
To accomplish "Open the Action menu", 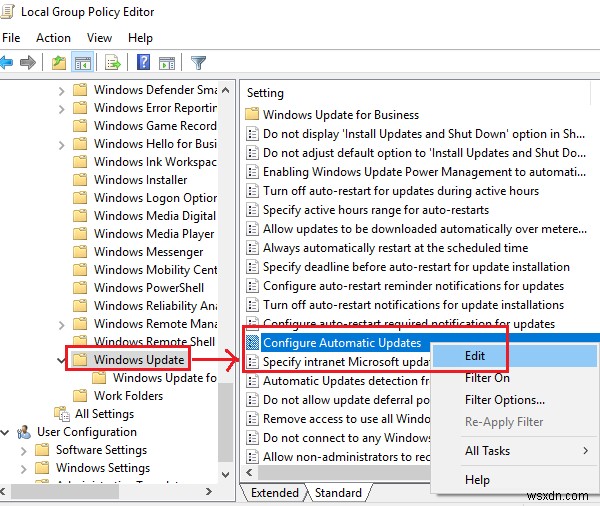I will click(x=53, y=38).
